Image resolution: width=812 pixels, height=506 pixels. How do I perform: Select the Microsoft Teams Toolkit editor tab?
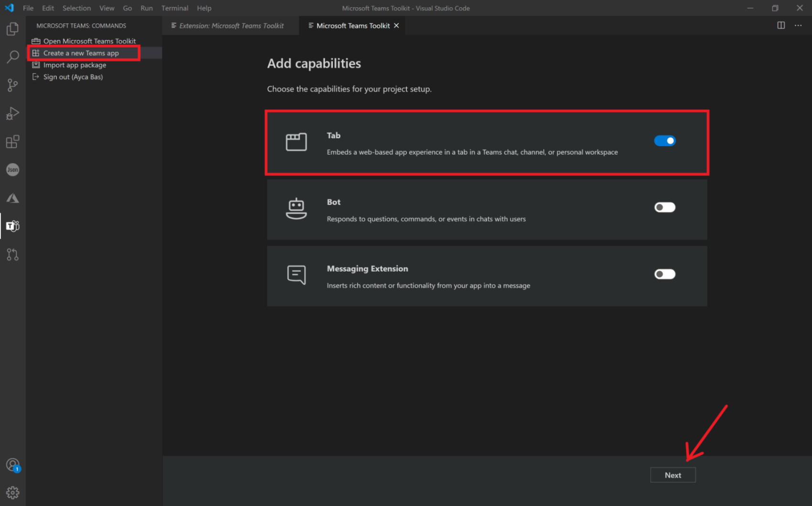353,26
